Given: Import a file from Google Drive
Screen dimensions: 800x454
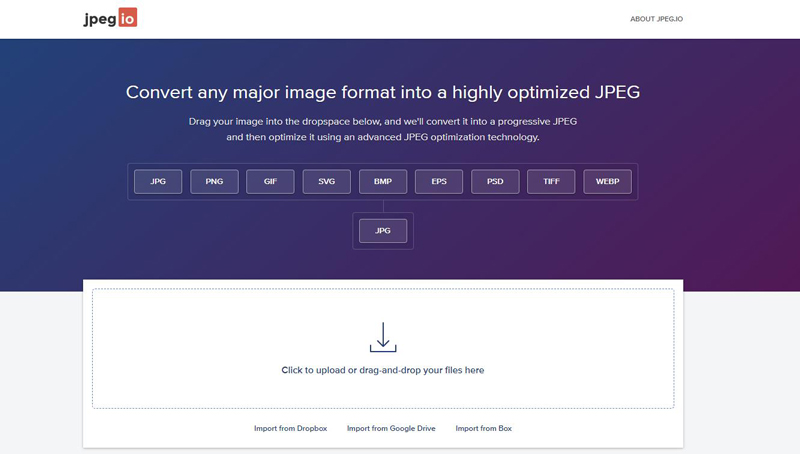Looking at the screenshot, I should (x=391, y=428).
